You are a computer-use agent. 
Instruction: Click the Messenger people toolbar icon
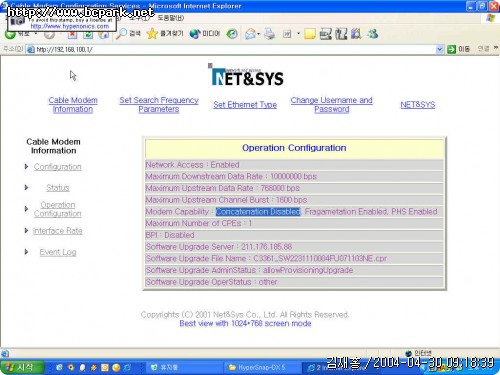(373, 34)
